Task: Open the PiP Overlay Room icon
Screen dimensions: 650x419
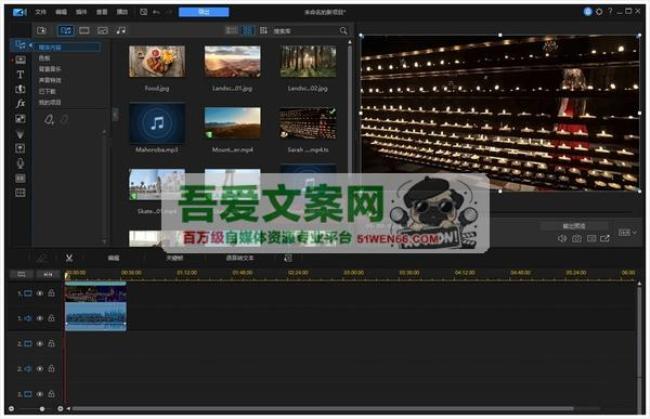Action: click(20, 119)
